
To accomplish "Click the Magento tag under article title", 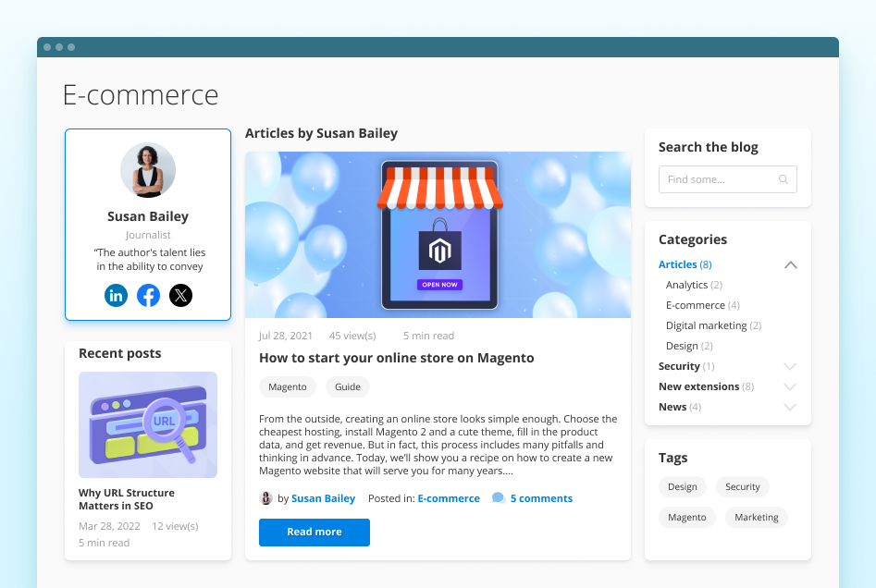I will click(x=288, y=387).
